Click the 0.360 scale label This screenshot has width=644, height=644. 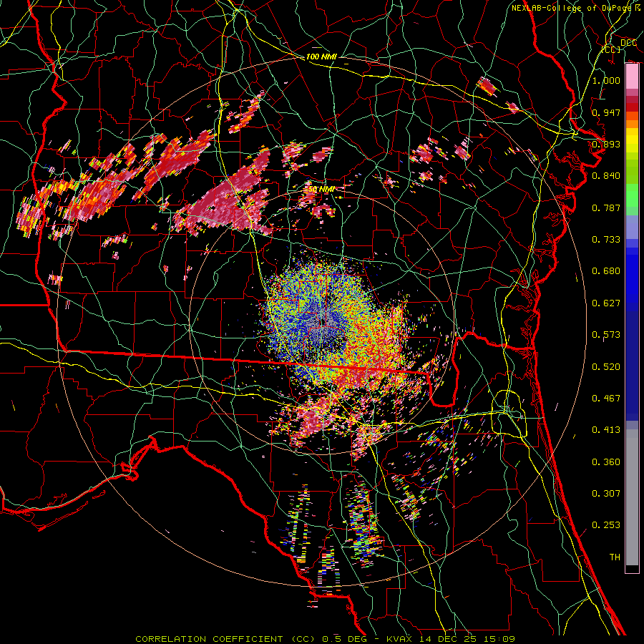(x=606, y=462)
